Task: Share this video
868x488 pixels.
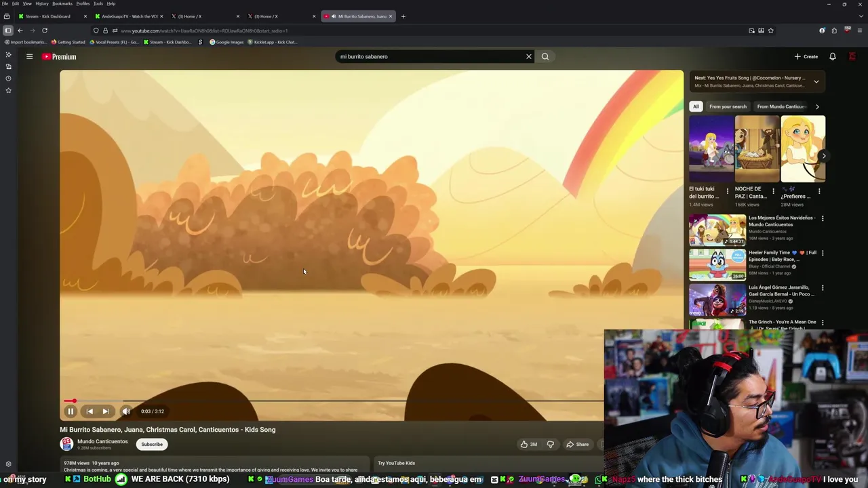Action: (577, 445)
